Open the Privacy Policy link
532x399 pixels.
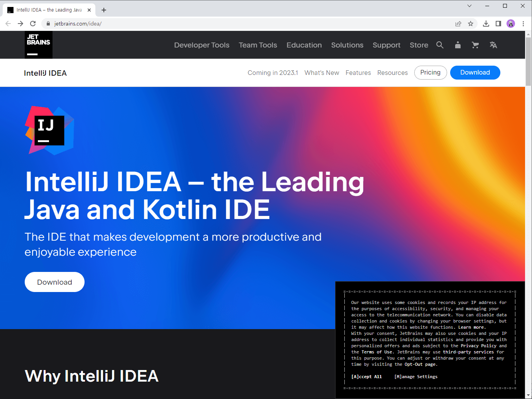coord(478,346)
